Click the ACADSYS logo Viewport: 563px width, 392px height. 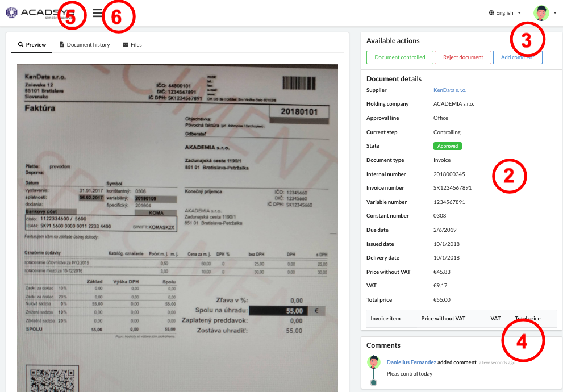40,12
